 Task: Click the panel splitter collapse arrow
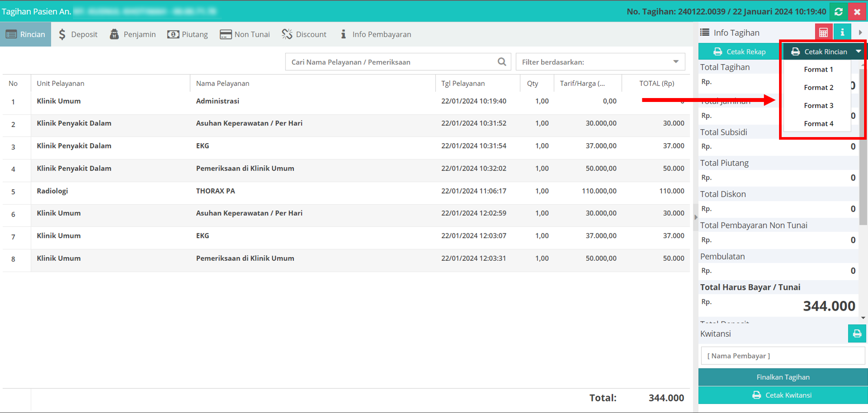pyautogui.click(x=696, y=217)
